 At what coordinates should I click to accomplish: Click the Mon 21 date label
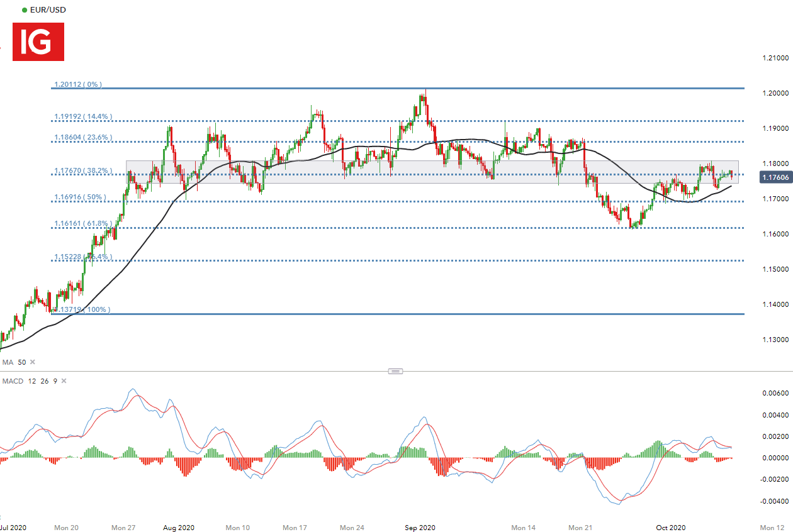581,528
